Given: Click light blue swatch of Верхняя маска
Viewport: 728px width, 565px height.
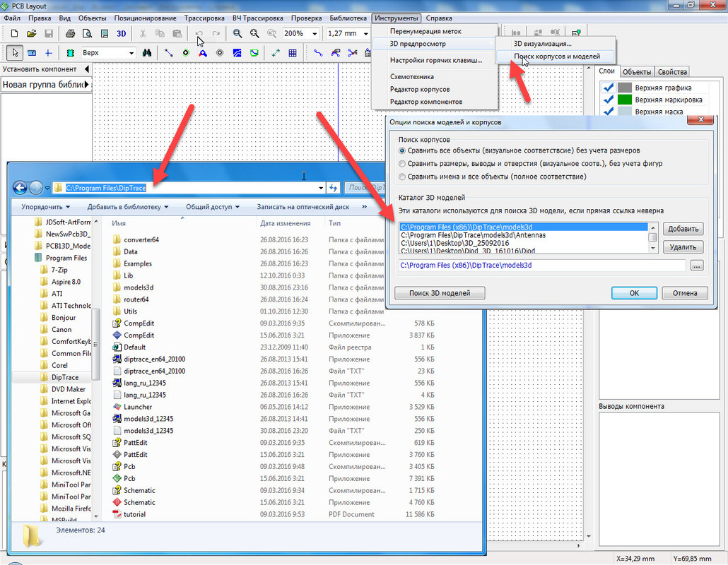Looking at the screenshot, I should [625, 112].
